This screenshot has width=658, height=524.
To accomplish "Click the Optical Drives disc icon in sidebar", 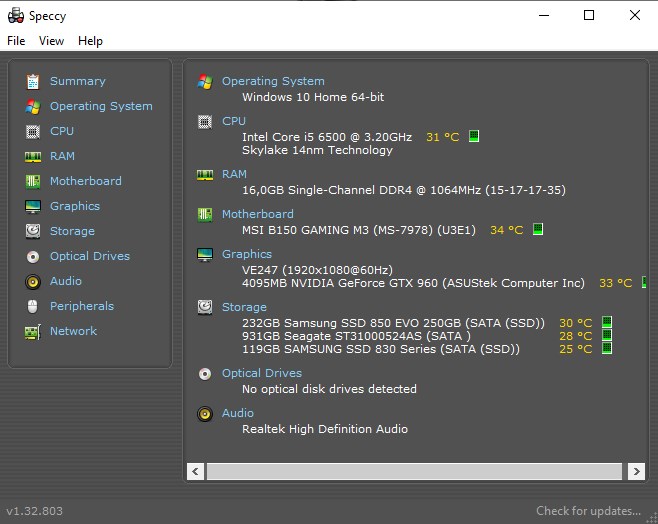I will [33, 256].
